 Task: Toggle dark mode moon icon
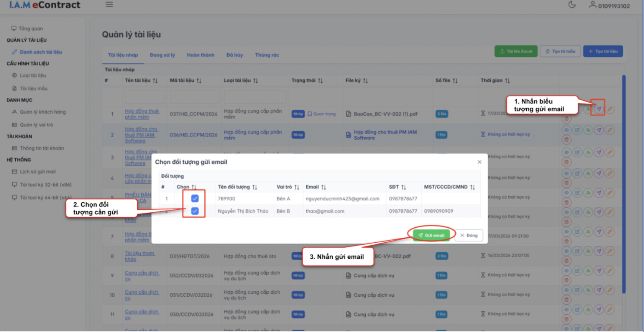pos(572,5)
